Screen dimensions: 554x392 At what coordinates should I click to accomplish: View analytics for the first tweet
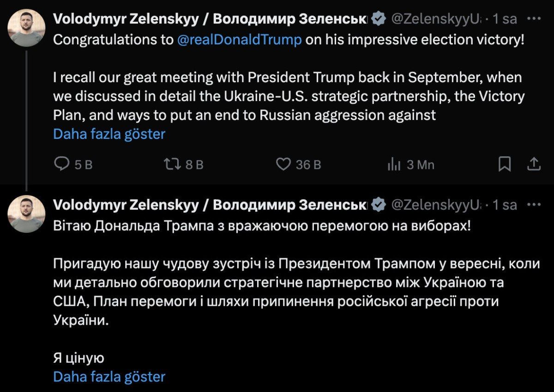pyautogui.click(x=393, y=164)
